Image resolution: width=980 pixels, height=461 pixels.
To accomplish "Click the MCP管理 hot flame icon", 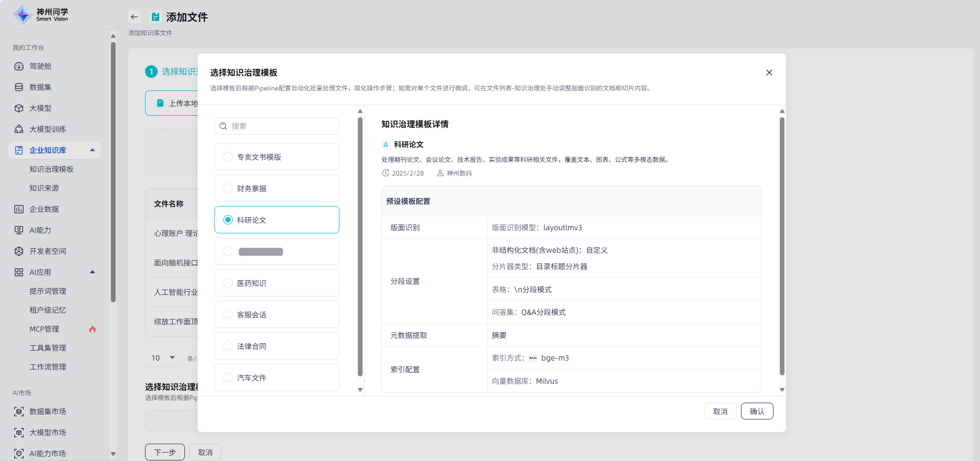I will [92, 329].
